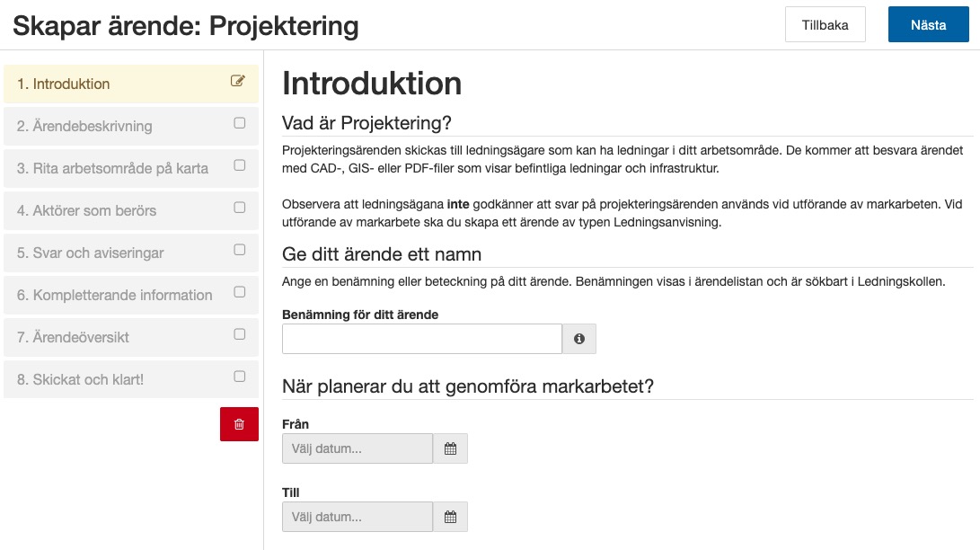Open the calendar picker for Till date
Image resolution: width=980 pixels, height=550 pixels.
[x=450, y=516]
